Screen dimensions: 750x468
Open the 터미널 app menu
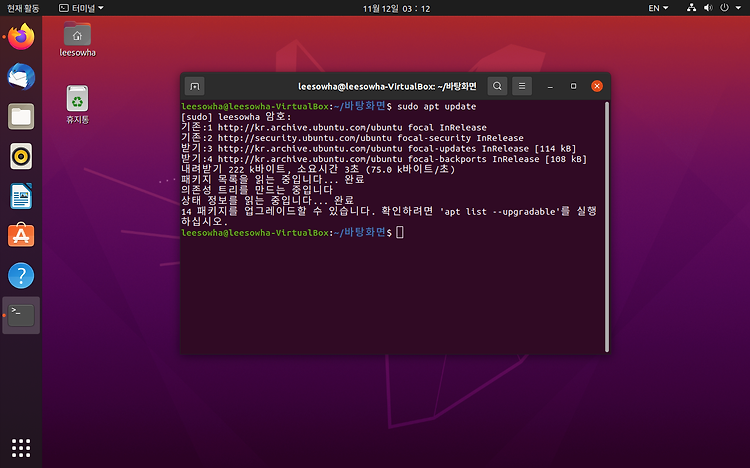point(81,8)
